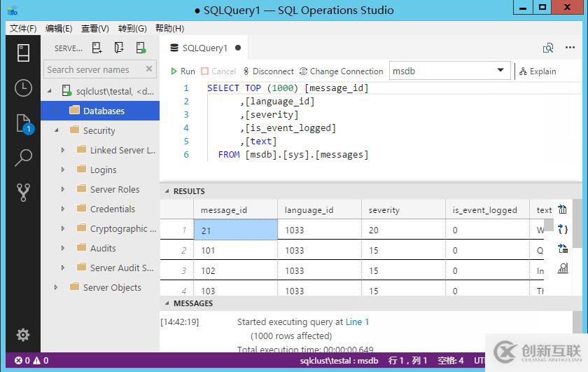Expand the Server Roles arrow
Image resolution: width=588 pixels, height=372 pixels.
[x=62, y=189]
